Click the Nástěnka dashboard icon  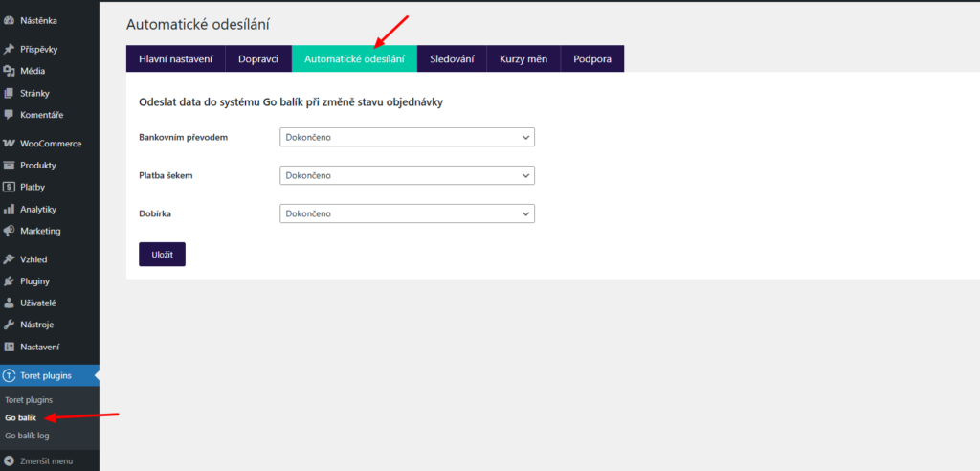tap(9, 19)
